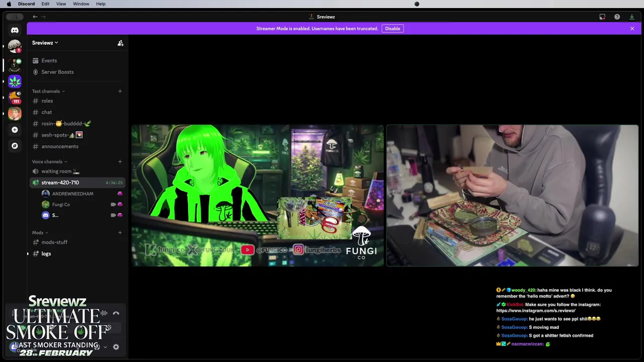Open Discord direct messages home icon
This screenshot has width=644, height=362.
point(15,30)
